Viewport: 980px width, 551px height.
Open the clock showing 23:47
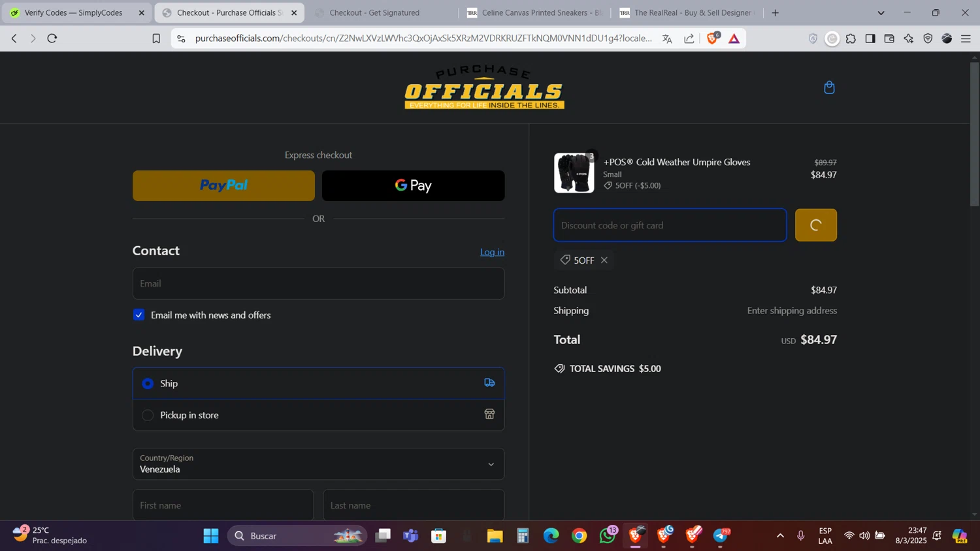[x=911, y=535]
